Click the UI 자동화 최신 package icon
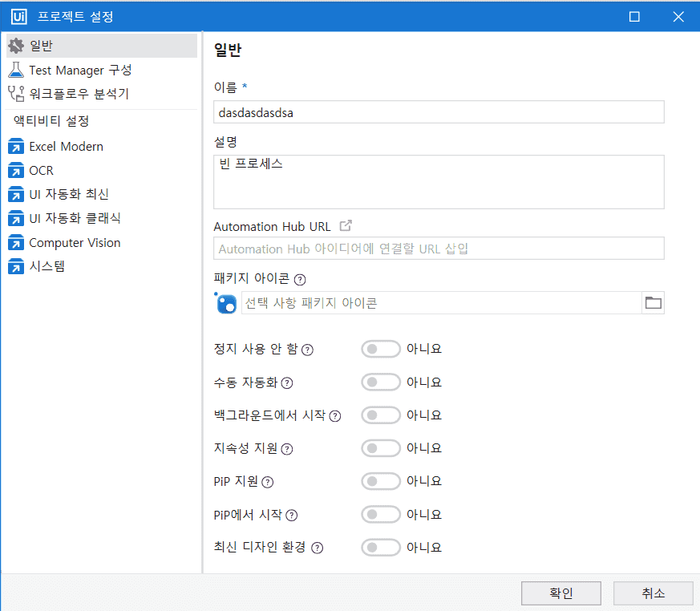The image size is (700, 611). point(16,195)
